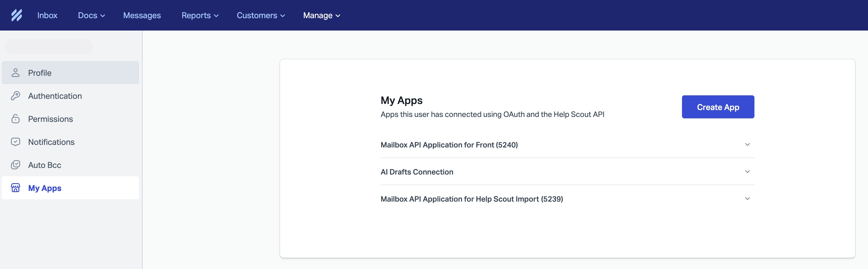Click the Profile person icon
The image size is (868, 269).
point(16,73)
